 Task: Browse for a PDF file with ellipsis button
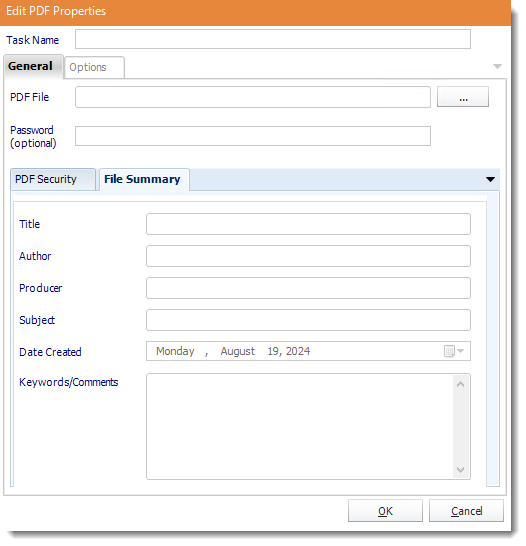(x=463, y=97)
